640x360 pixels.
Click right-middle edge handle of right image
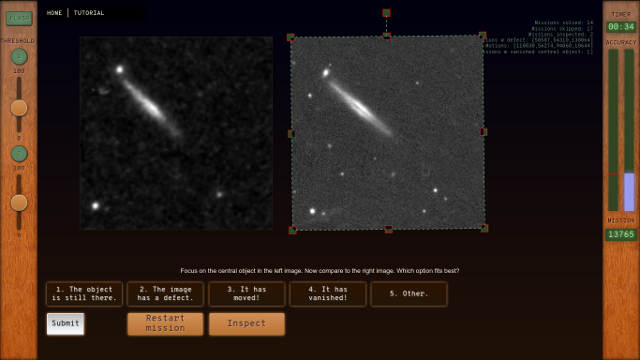(x=484, y=132)
